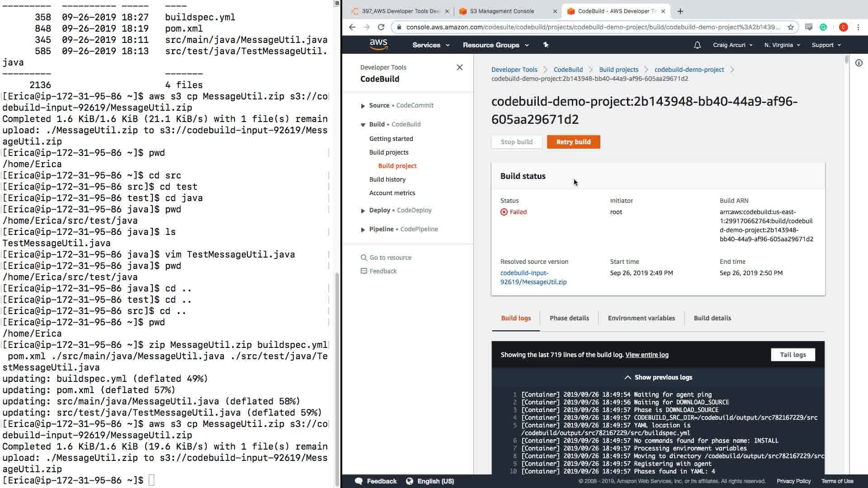The width and height of the screenshot is (868, 488).
Task: Click the AWS logo home icon
Action: [378, 44]
